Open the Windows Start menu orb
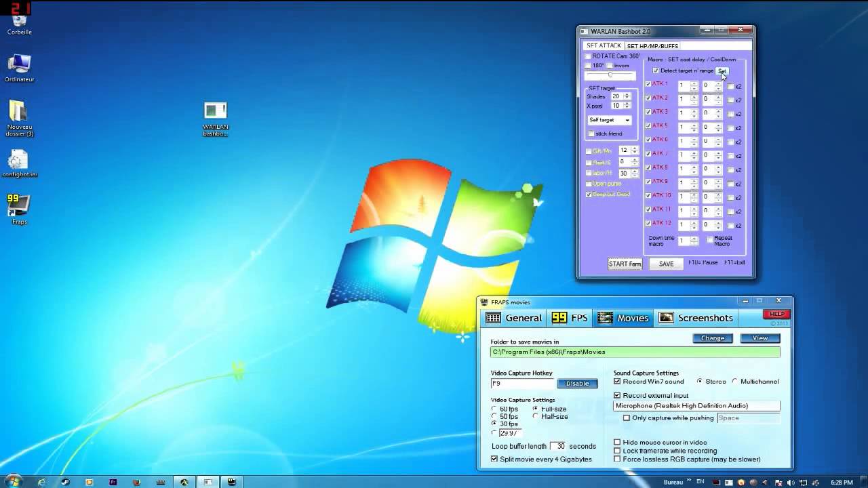868x488 pixels. pyautogui.click(x=13, y=482)
